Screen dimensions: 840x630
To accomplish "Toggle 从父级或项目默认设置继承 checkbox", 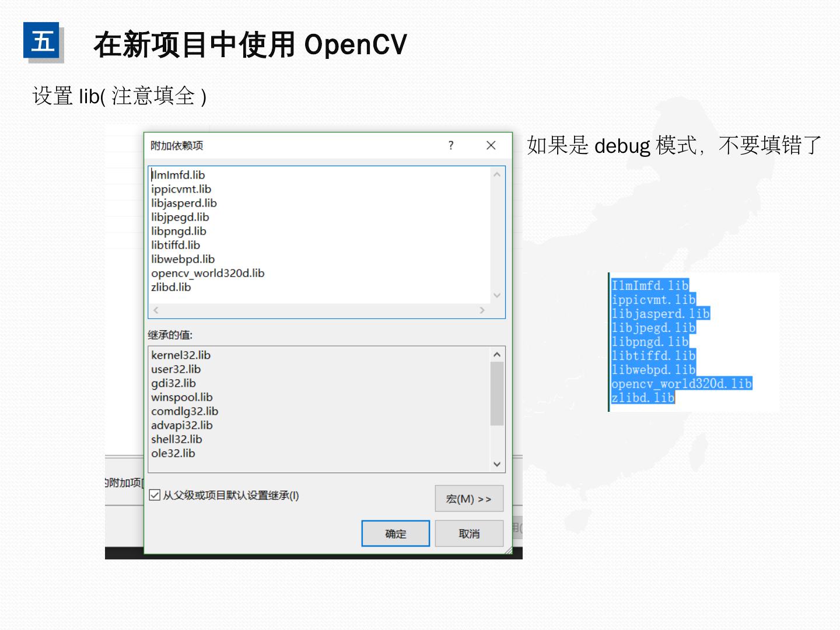I will pyautogui.click(x=155, y=495).
